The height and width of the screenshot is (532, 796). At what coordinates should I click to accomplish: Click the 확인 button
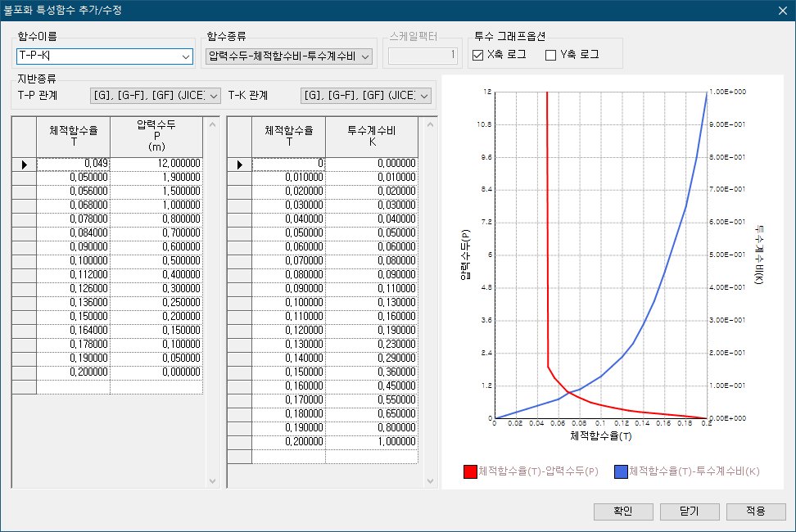(623, 512)
